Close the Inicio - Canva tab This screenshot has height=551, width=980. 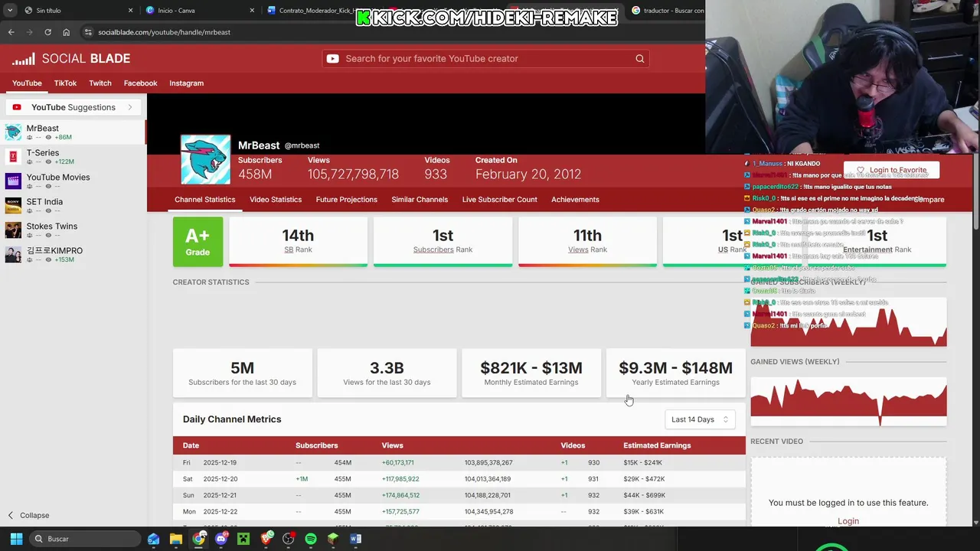coord(252,11)
